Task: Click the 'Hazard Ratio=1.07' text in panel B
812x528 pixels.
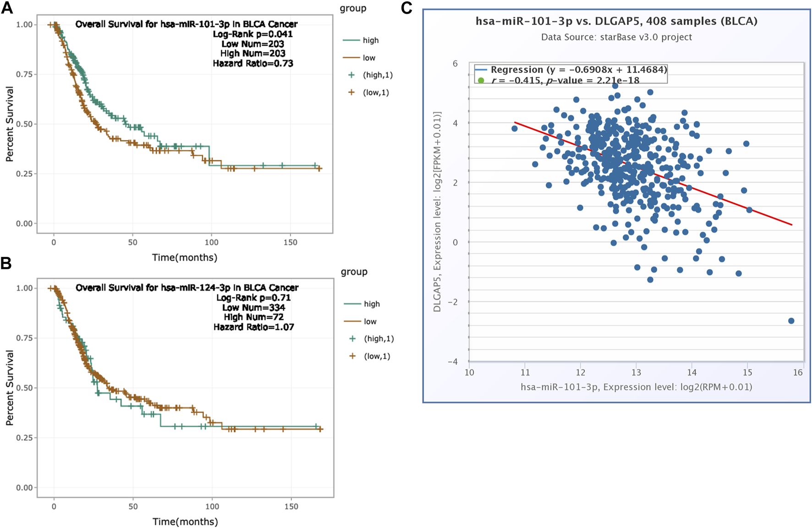Action: click(253, 327)
